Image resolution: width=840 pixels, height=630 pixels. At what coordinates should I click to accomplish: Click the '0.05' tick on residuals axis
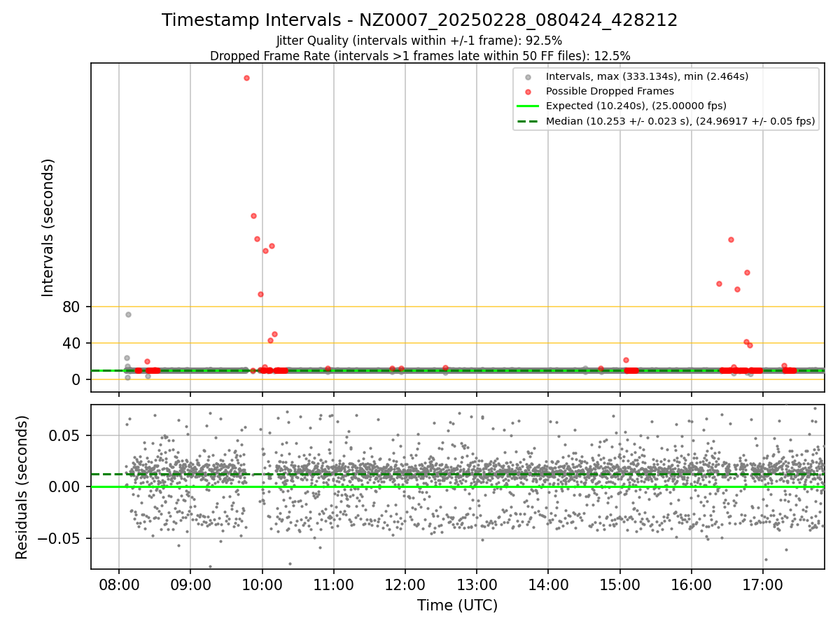pos(65,435)
